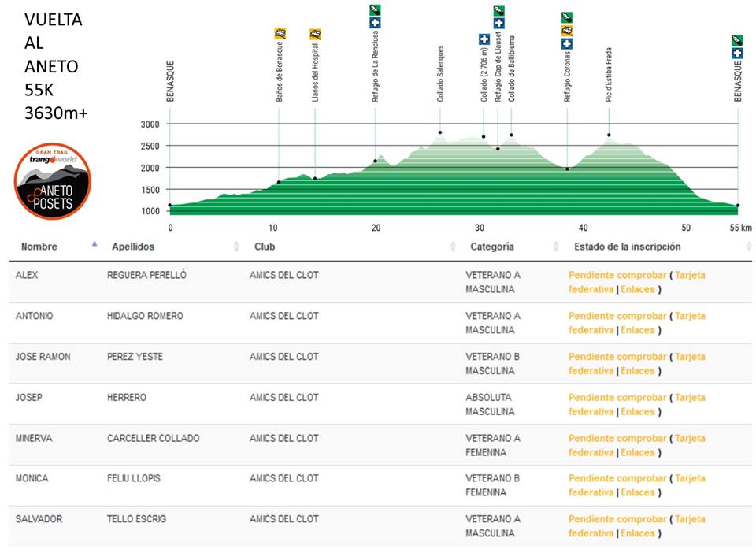The width and height of the screenshot is (756, 553).
Task: Open Enlaces link for Jose Ramon
Action: pos(638,371)
